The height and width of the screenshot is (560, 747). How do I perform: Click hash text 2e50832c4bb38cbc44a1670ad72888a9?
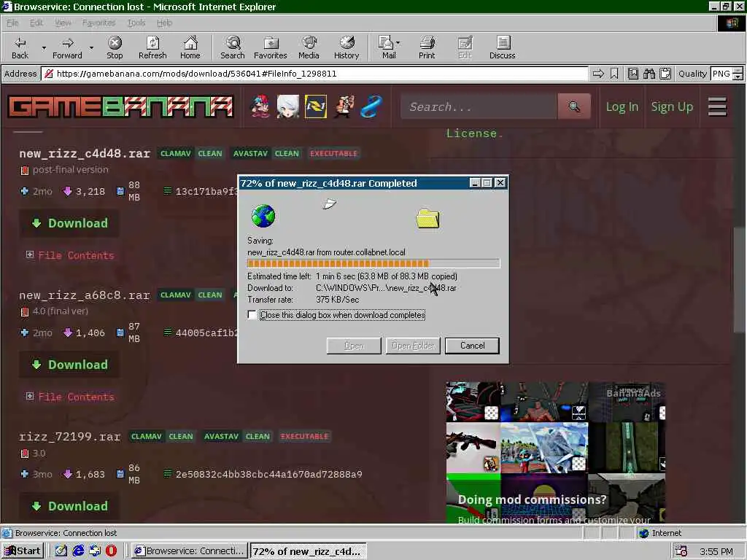(268, 474)
